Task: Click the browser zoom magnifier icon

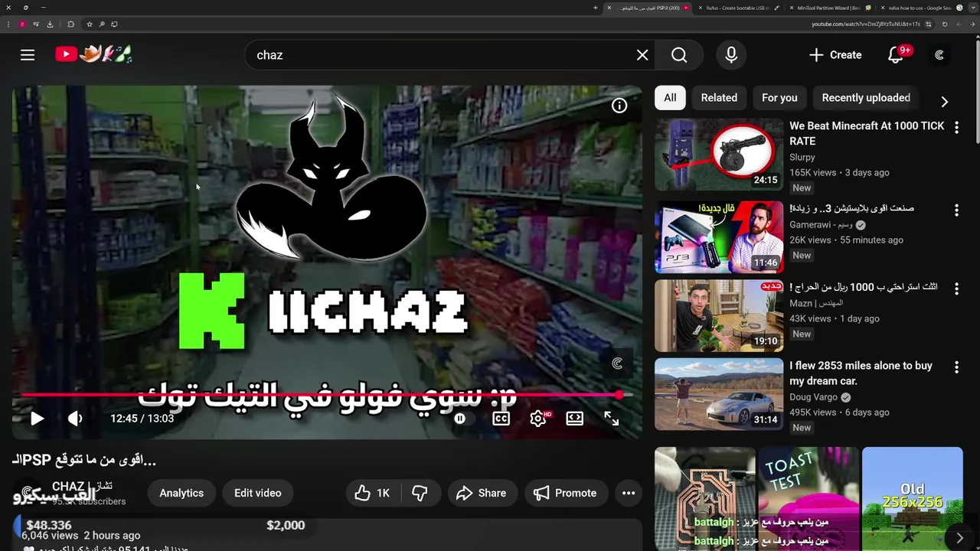Action: click(102, 24)
